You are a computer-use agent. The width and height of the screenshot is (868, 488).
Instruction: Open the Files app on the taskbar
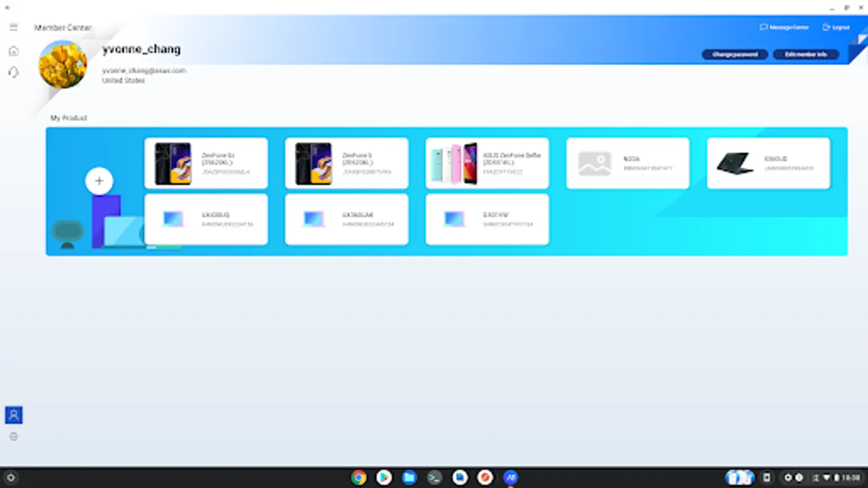click(409, 478)
